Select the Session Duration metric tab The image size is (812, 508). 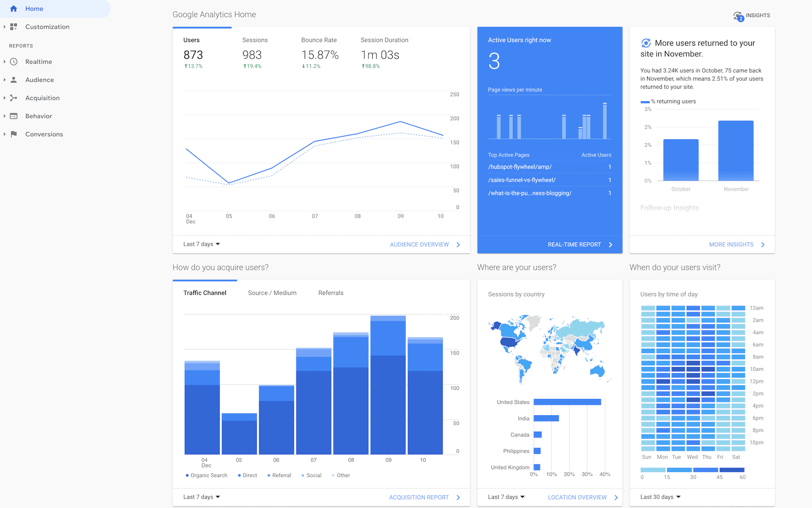[384, 53]
